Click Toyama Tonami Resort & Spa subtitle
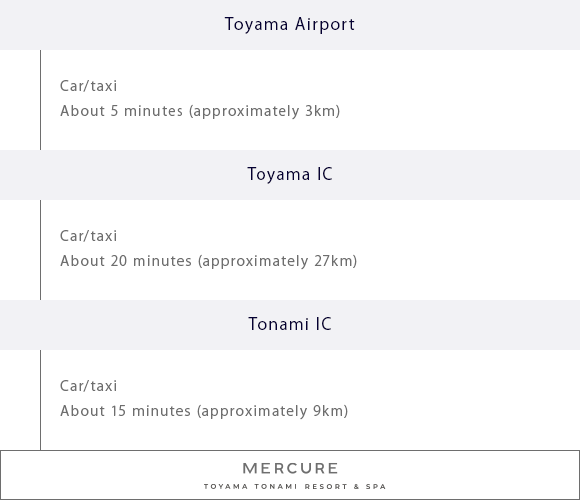 295,486
